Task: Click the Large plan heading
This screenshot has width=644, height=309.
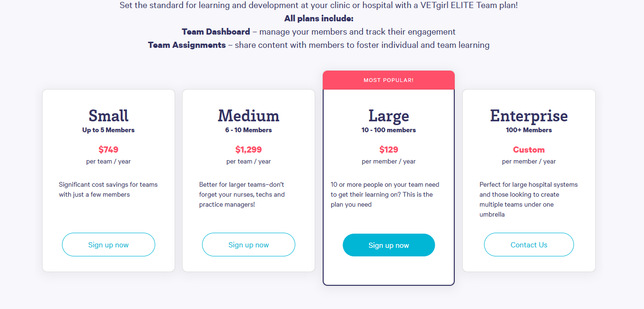Action: coord(388,116)
